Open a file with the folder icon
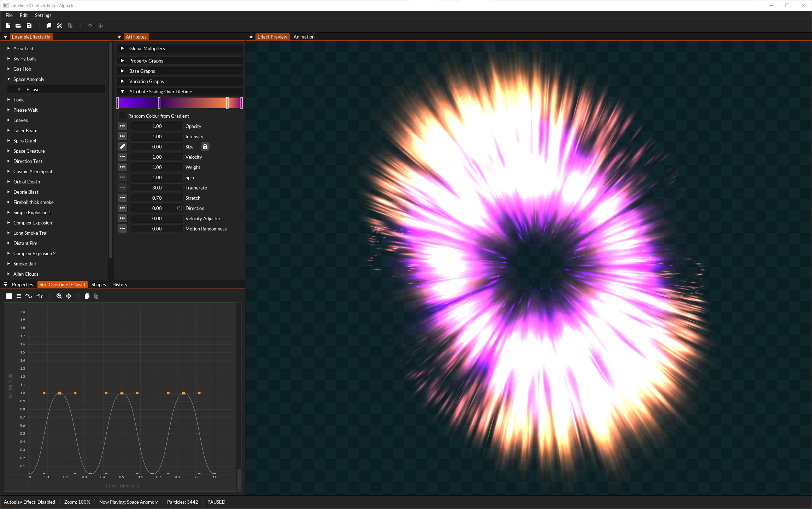The image size is (812, 509). pos(18,25)
